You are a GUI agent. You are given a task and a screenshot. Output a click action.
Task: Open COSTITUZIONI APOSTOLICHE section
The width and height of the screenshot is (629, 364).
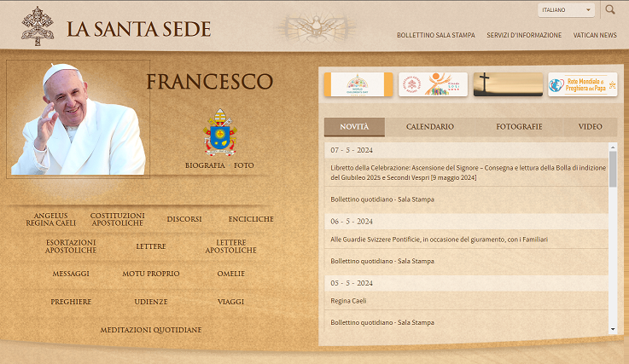pyautogui.click(x=118, y=219)
